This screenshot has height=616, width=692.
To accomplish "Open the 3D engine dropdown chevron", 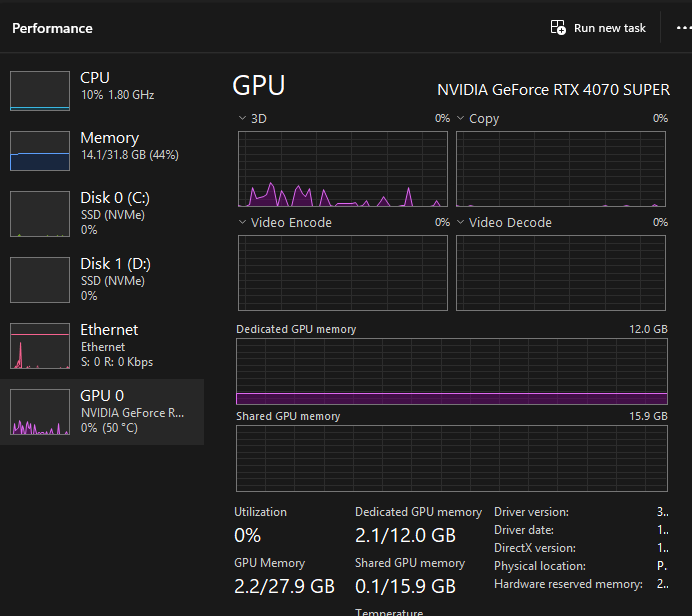I will pos(242,118).
